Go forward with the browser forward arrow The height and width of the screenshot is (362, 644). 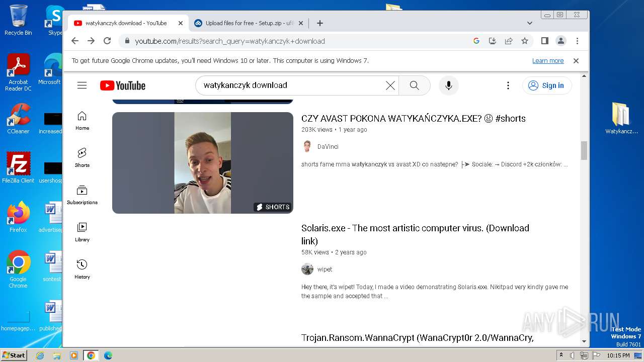coord(91,41)
